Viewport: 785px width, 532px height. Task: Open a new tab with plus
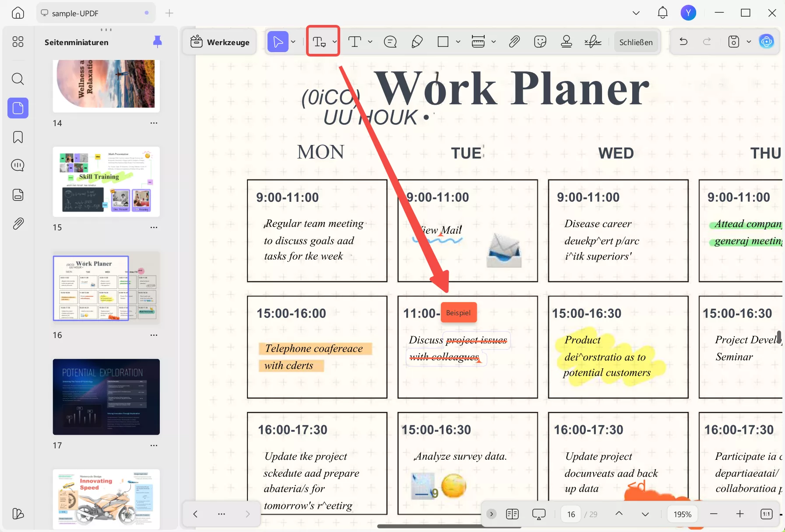click(169, 13)
